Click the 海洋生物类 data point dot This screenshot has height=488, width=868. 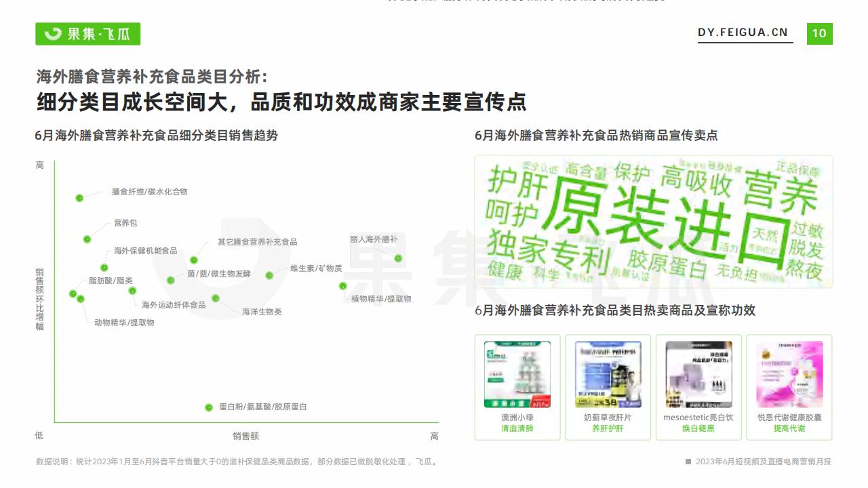click(216, 298)
